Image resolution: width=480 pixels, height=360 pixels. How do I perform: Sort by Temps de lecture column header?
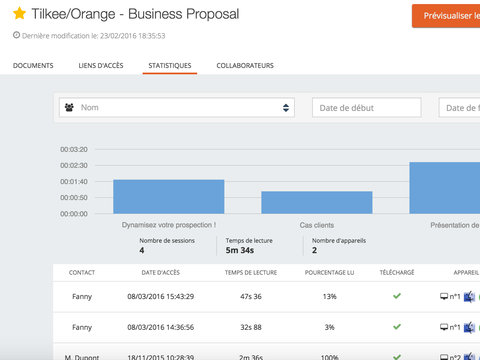251,273
